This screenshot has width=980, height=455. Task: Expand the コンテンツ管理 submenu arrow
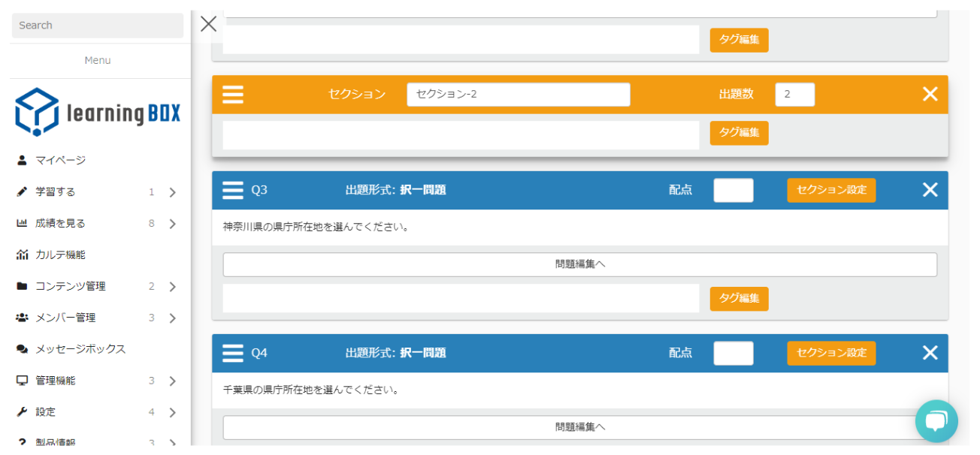point(172,287)
